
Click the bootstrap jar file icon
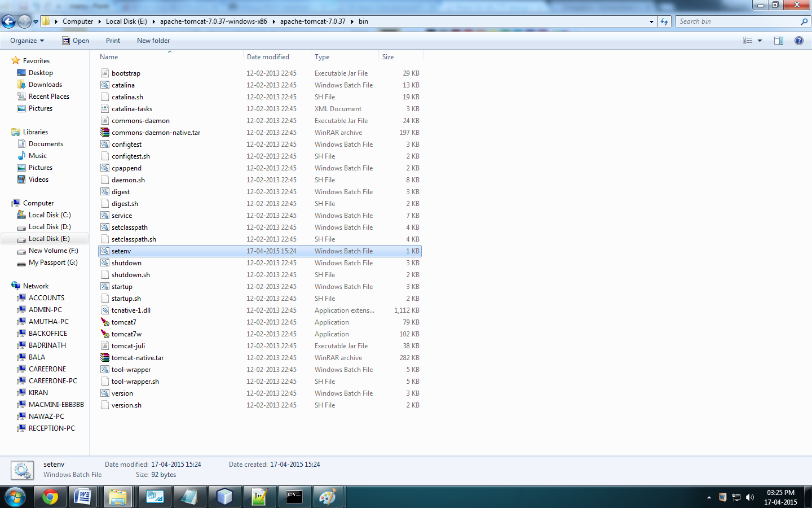(105, 73)
